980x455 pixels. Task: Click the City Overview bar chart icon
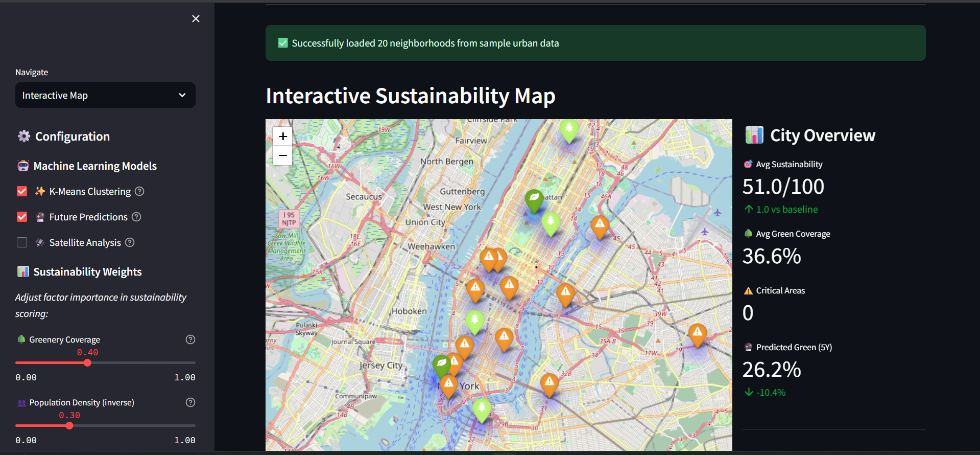coord(754,135)
